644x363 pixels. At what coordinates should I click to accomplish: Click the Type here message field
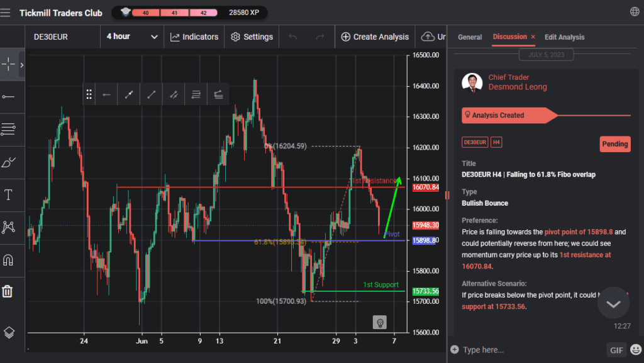528,350
